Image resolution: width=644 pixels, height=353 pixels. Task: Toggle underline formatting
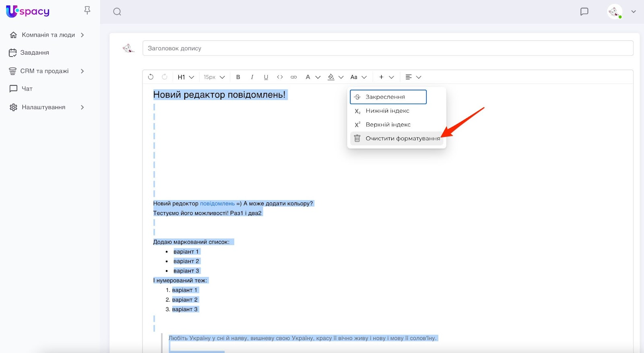(x=266, y=77)
